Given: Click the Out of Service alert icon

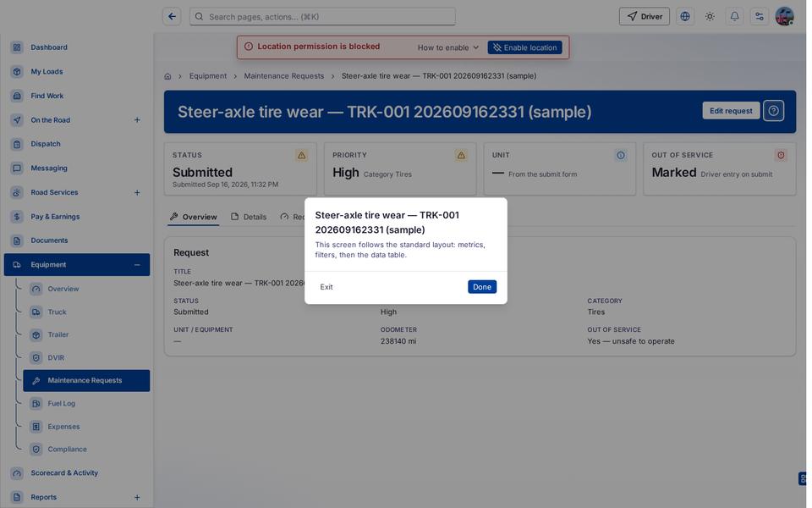Looking at the screenshot, I should pyautogui.click(x=781, y=155).
